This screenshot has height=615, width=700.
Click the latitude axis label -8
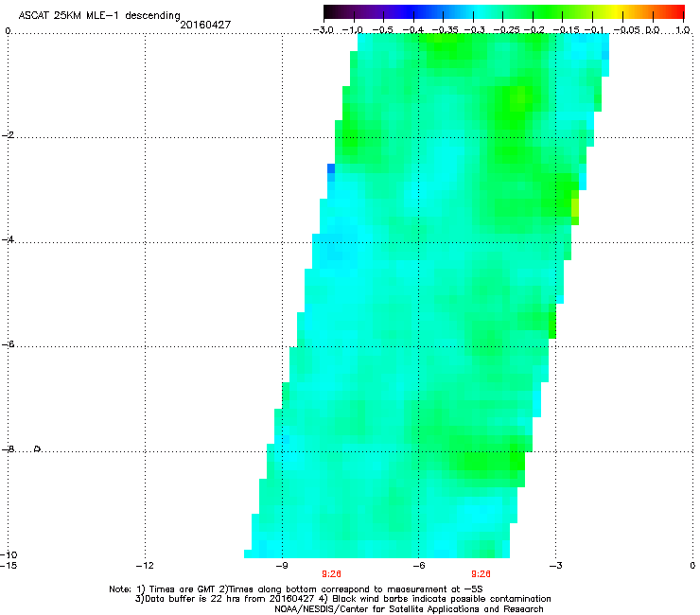[x=8, y=449]
